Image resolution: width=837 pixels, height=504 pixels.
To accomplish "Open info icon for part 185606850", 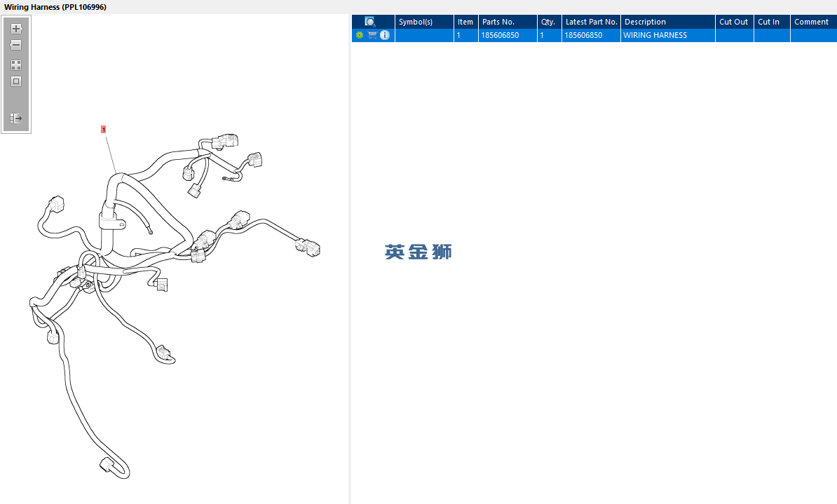I will click(x=384, y=35).
